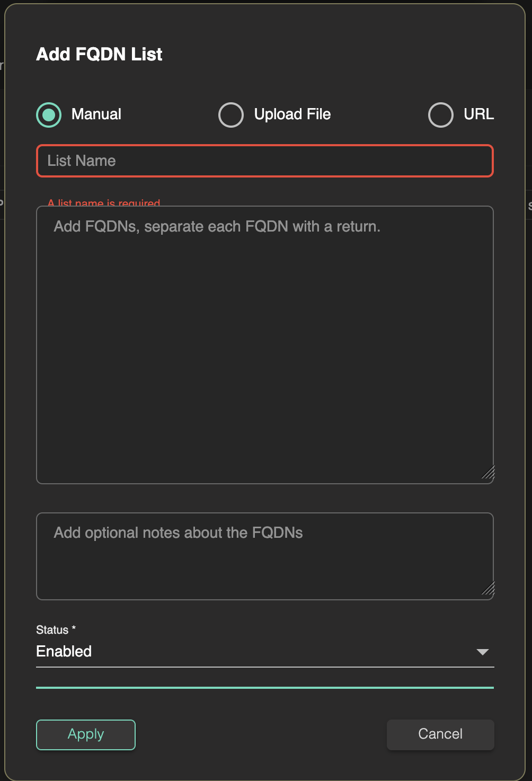Click the List Name input field
This screenshot has width=532, height=781.
click(x=265, y=161)
